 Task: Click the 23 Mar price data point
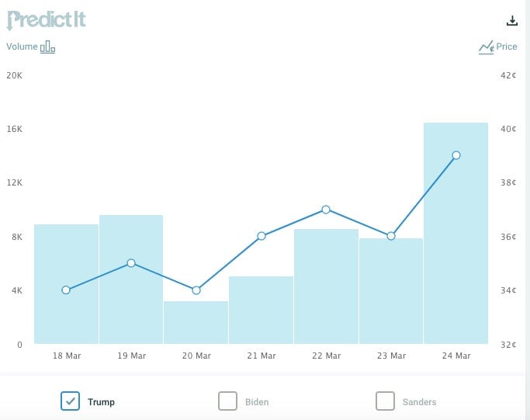(x=391, y=236)
